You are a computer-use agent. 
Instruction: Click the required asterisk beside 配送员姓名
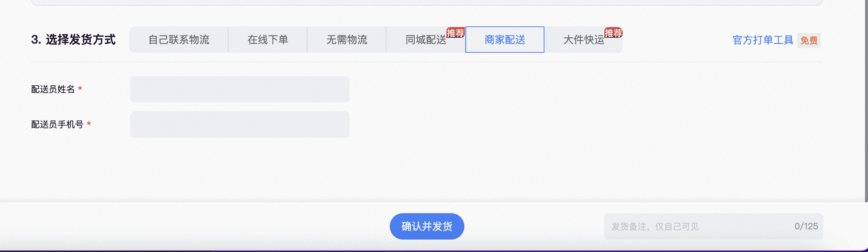82,89
